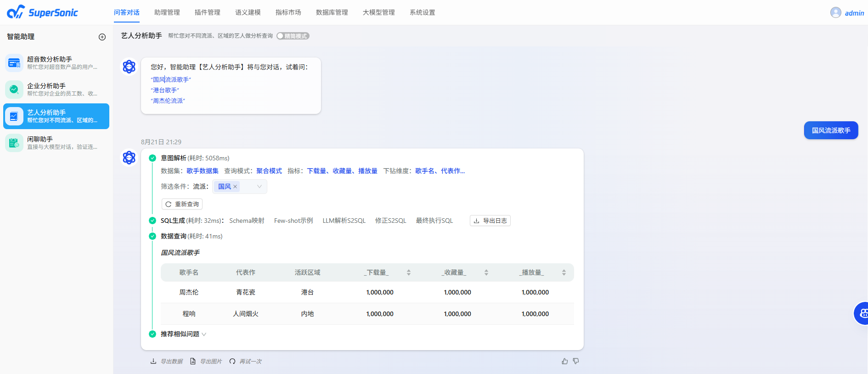868x374 pixels.
Task: Click 周杰伦 cell in table
Action: pos(189,292)
